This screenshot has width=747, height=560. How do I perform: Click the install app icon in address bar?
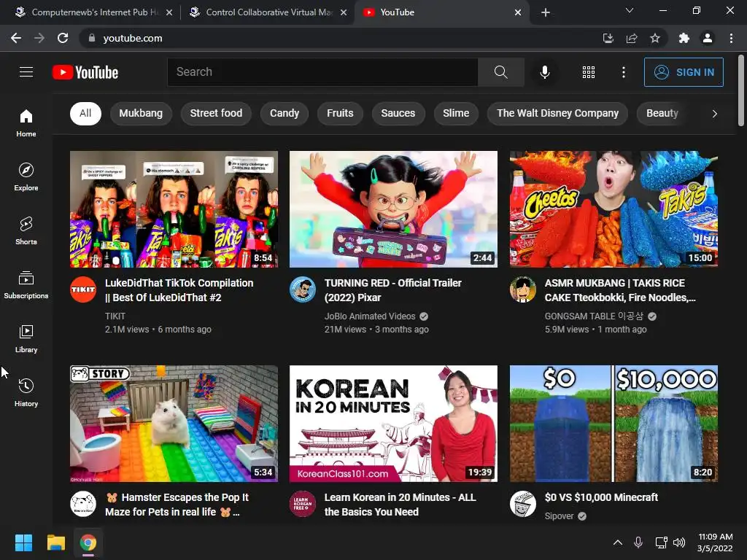click(x=608, y=38)
